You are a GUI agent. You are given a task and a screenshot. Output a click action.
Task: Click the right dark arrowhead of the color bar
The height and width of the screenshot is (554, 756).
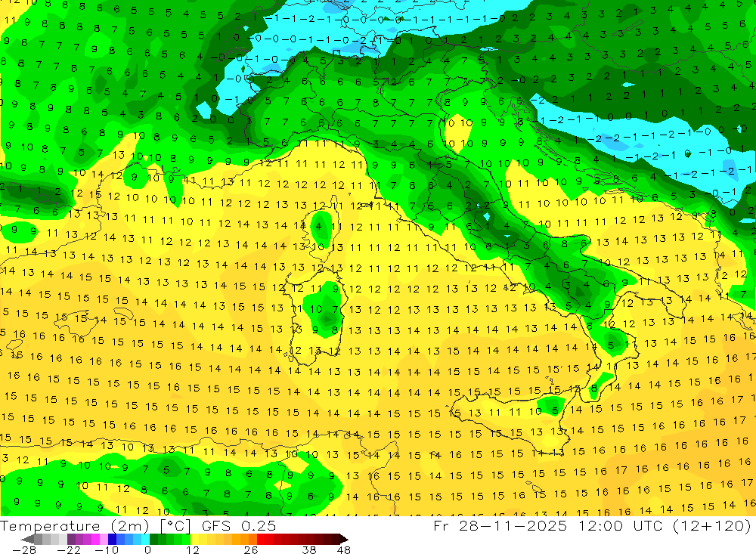click(x=344, y=539)
